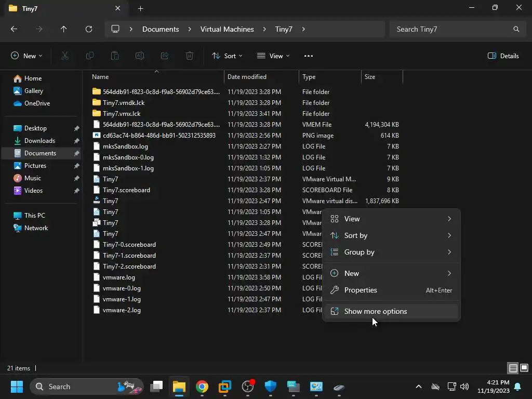Click the Paste clipboard icon in toolbar
Viewport: 532px width, 399px height.
tap(115, 56)
